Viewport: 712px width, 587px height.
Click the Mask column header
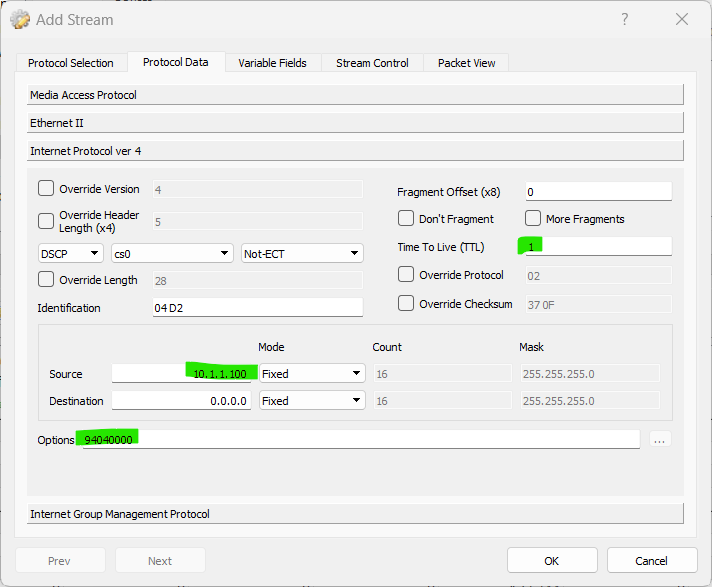531,347
